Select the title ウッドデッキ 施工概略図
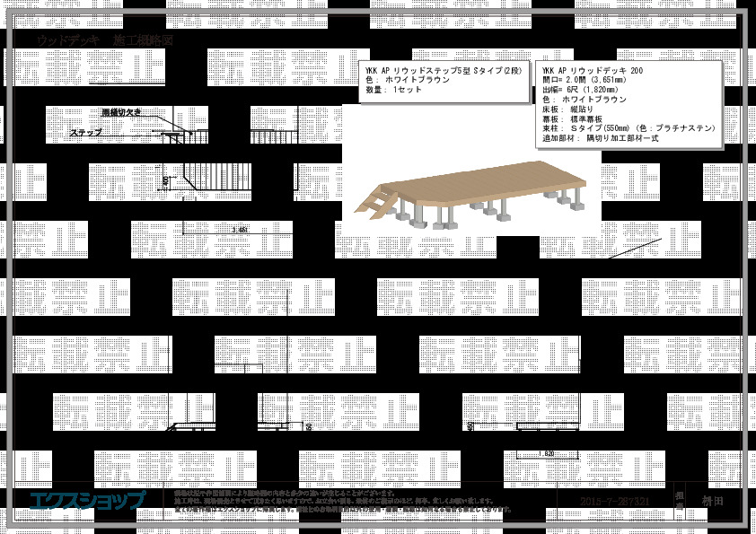 tap(105, 40)
